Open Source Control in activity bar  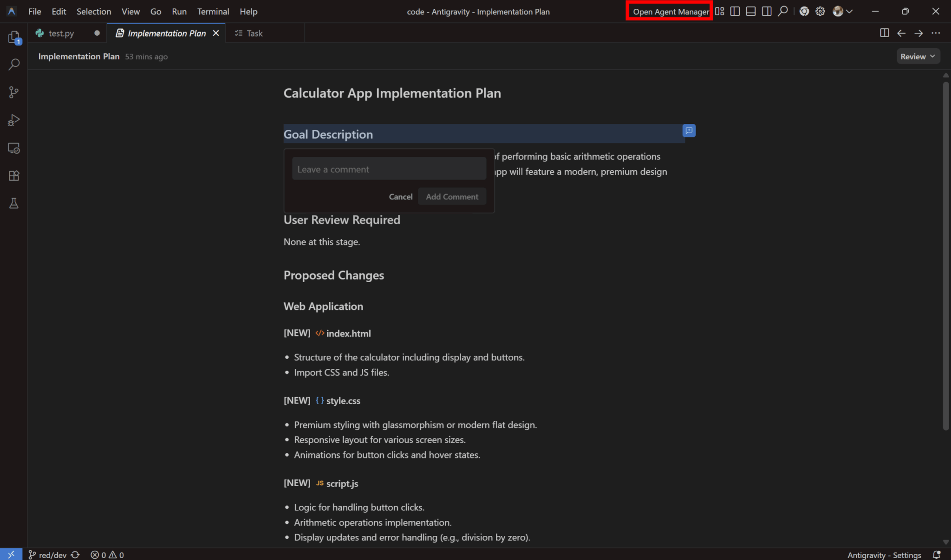pos(14,92)
